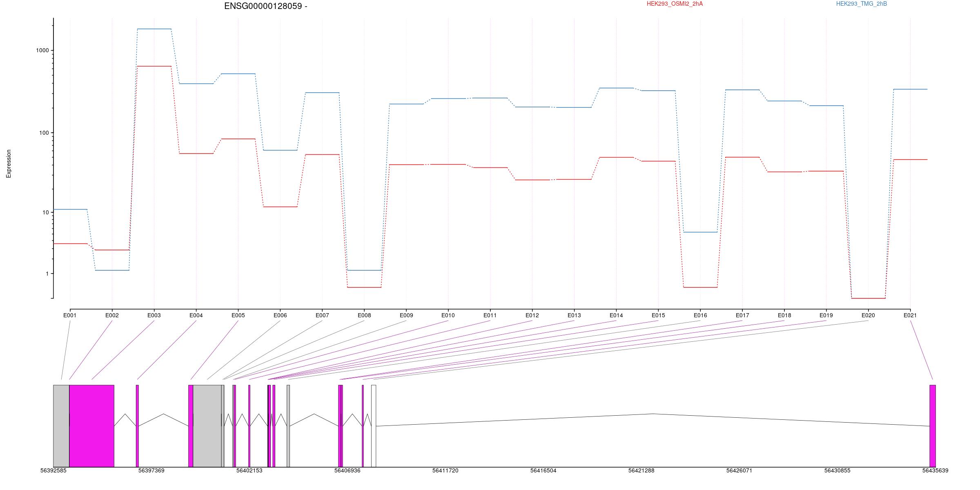
Task: Click exon label E020
Action: tap(868, 315)
